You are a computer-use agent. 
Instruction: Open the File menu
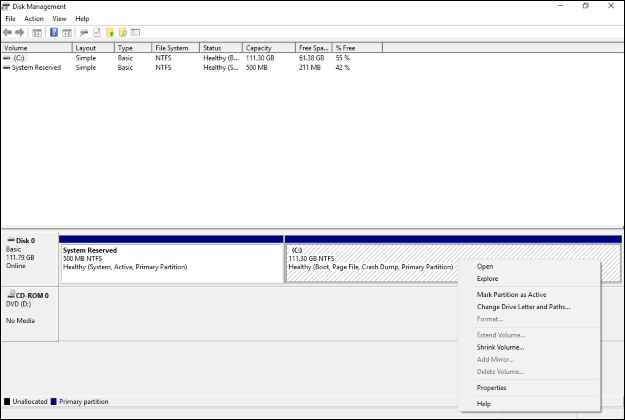tap(10, 19)
